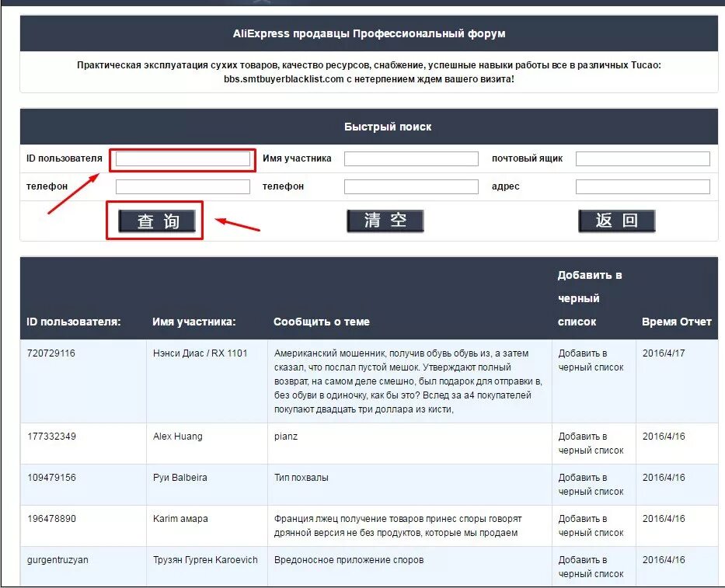725x588 pixels.
Task: Click the 'Время Отчет' column header
Action: (677, 322)
